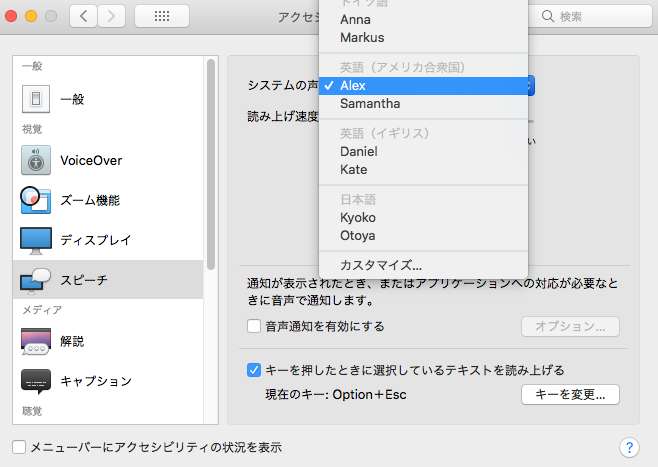Choose the Daniel voice
This screenshot has height=467, width=658.
pyautogui.click(x=423, y=151)
